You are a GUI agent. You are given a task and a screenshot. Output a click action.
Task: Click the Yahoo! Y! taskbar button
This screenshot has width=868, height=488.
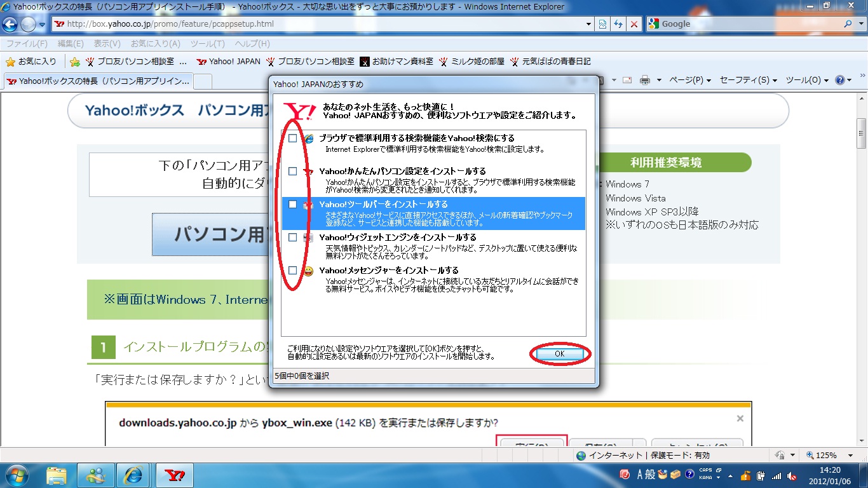(175, 475)
